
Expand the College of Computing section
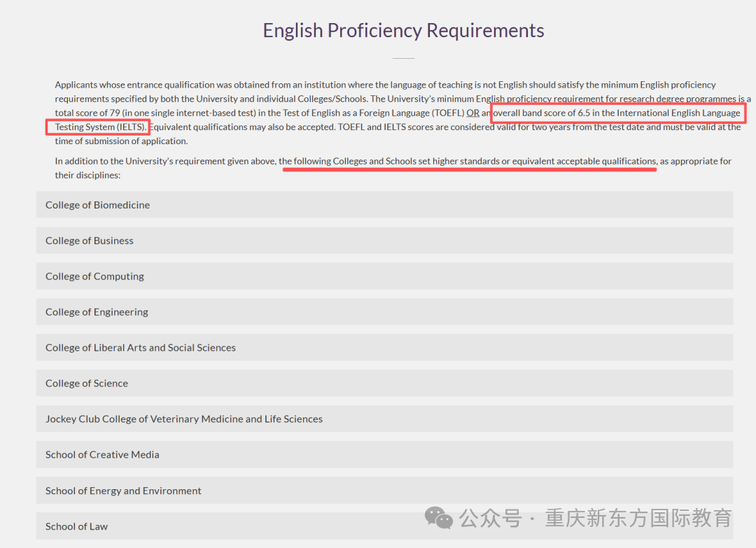[385, 276]
